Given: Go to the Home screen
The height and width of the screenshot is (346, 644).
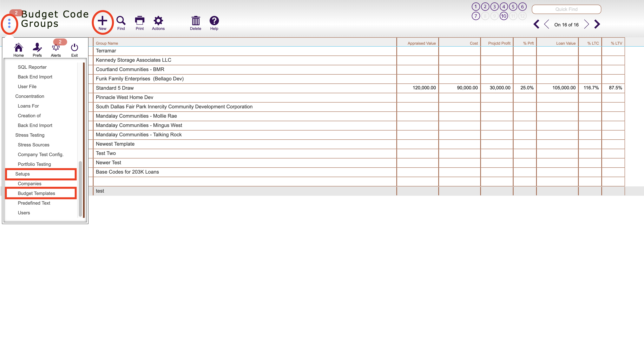Looking at the screenshot, I should click(x=18, y=50).
